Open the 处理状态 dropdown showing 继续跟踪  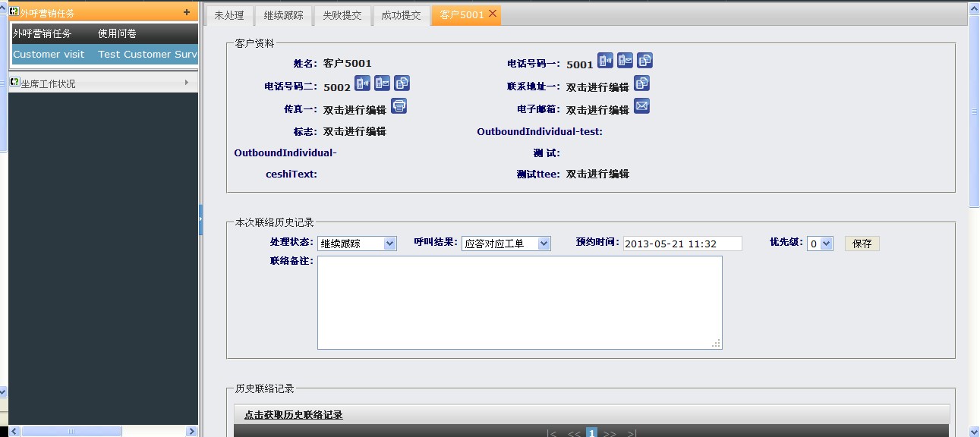point(357,244)
